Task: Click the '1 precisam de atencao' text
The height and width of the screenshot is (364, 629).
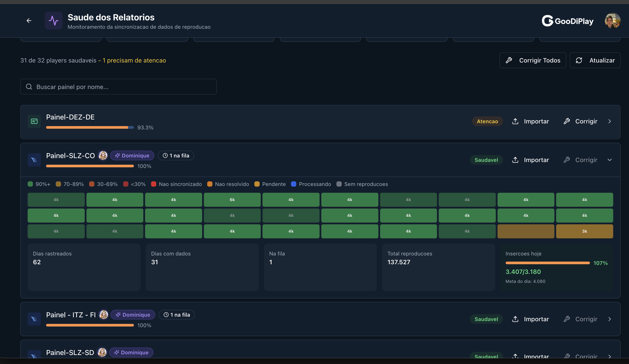Action: click(134, 60)
